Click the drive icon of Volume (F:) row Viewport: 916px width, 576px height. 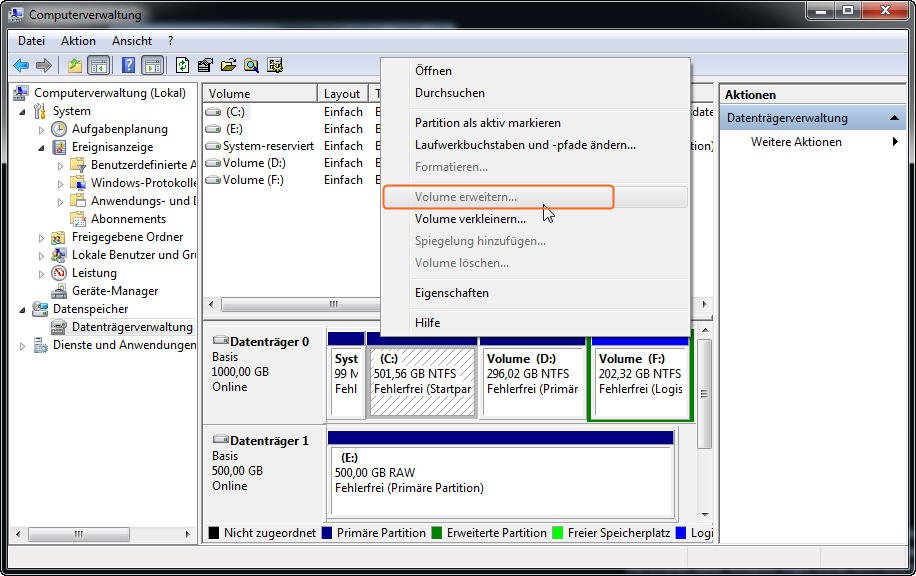click(213, 180)
